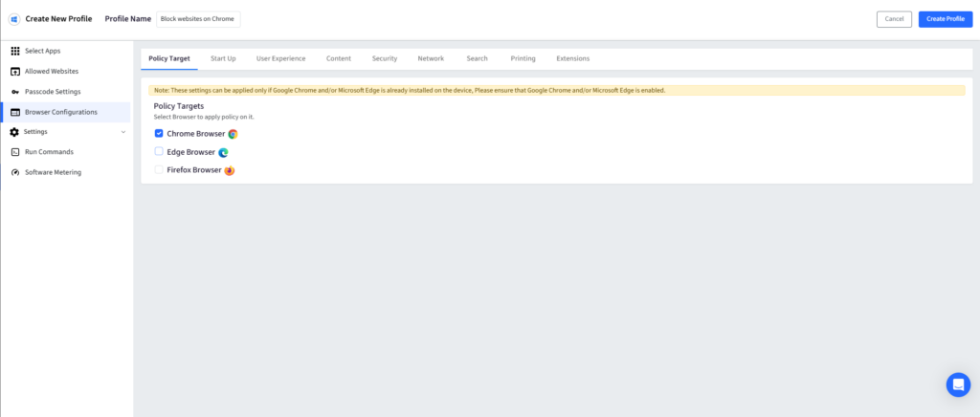The height and width of the screenshot is (417, 980).
Task: Select the Content tab
Action: (339, 58)
